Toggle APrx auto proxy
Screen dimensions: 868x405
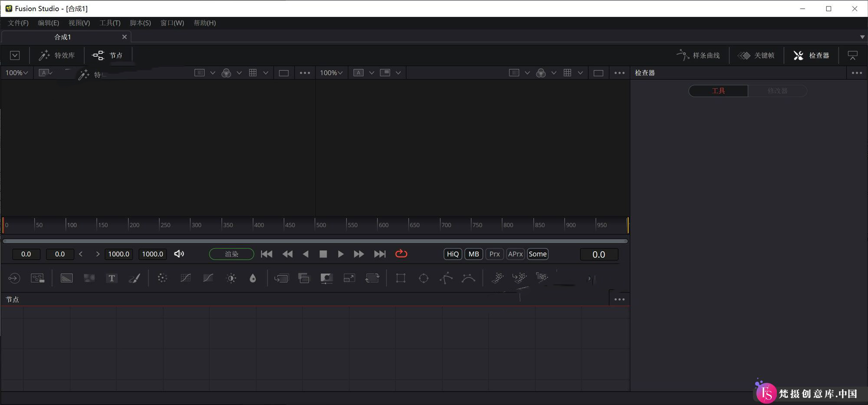coord(515,254)
